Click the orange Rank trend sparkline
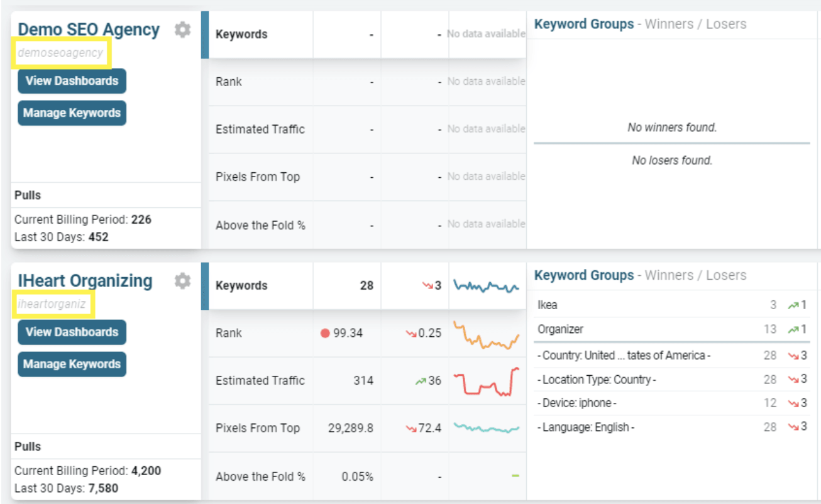This screenshot has width=821, height=504. [x=487, y=335]
